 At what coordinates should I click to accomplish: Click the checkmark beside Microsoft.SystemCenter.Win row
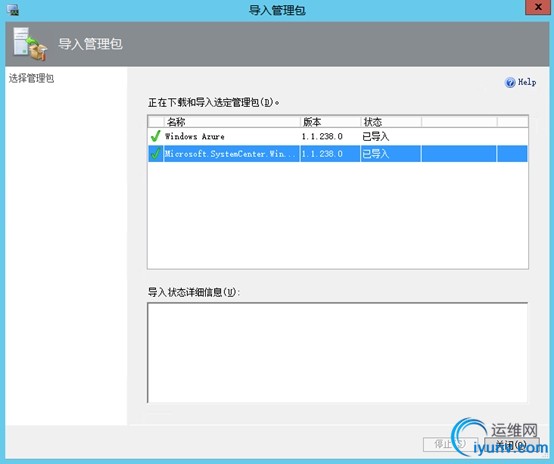point(155,154)
